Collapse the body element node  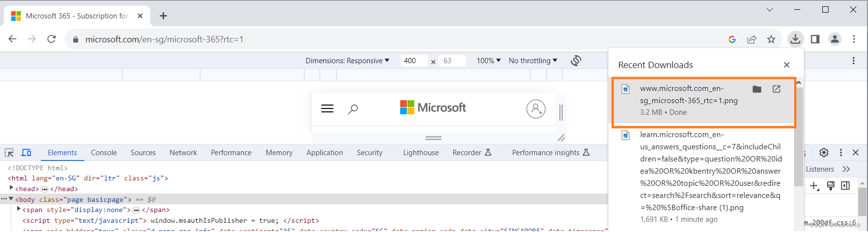[11, 199]
